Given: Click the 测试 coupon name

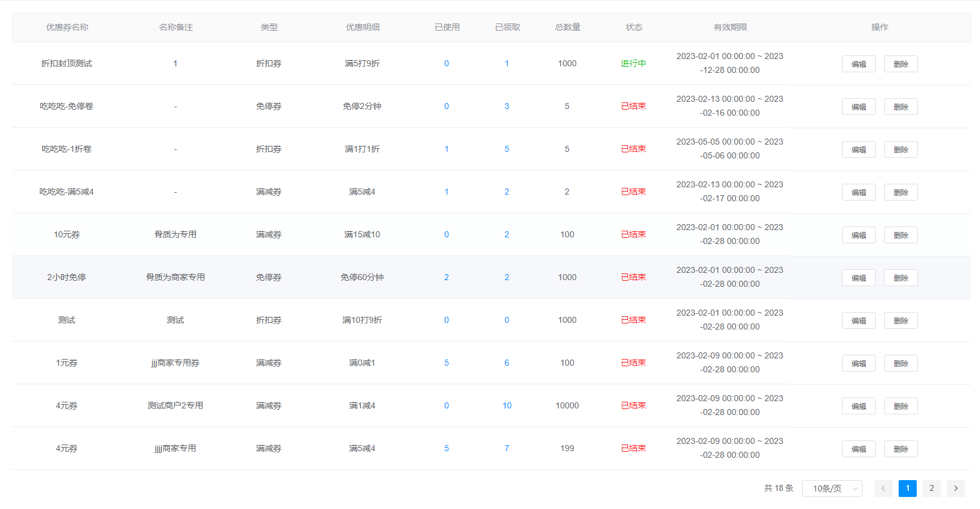Looking at the screenshot, I should pos(66,320).
